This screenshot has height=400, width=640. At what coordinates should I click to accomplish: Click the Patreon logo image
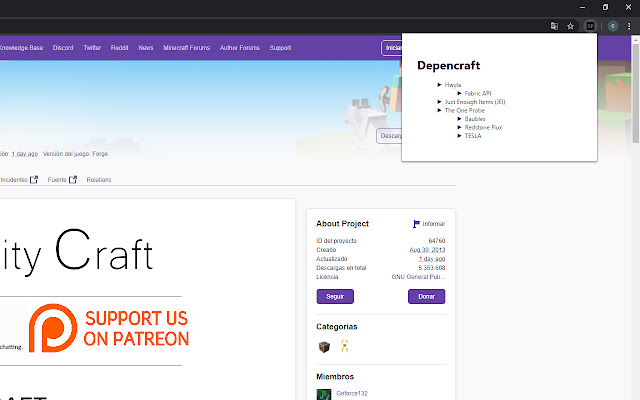[x=53, y=328]
